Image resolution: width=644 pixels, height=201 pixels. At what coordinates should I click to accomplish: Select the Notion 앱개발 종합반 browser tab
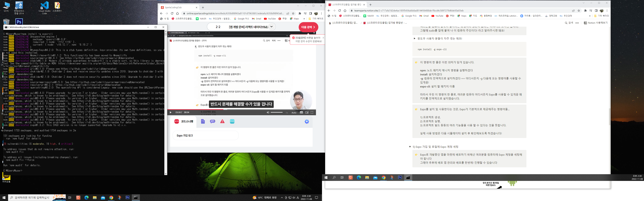(346, 5)
